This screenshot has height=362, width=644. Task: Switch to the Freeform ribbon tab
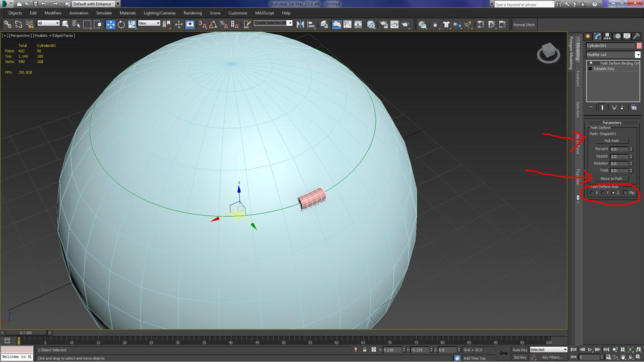[x=578, y=79]
